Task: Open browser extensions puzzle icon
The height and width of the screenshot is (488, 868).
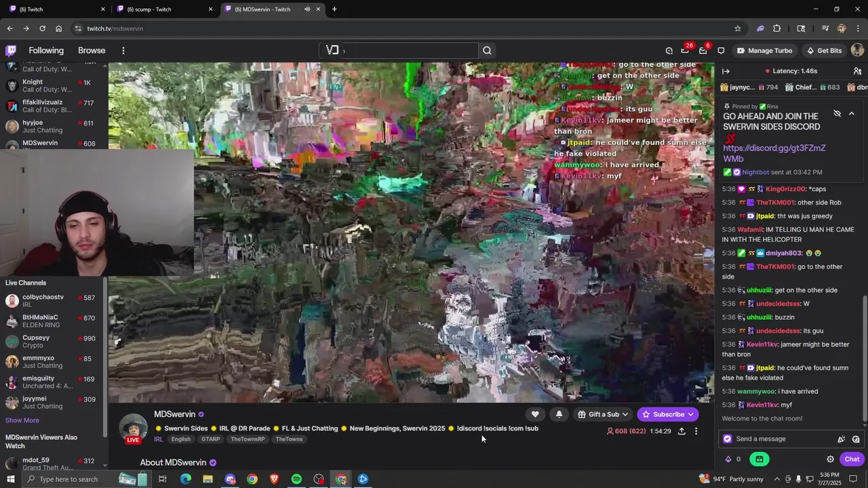Action: [777, 28]
